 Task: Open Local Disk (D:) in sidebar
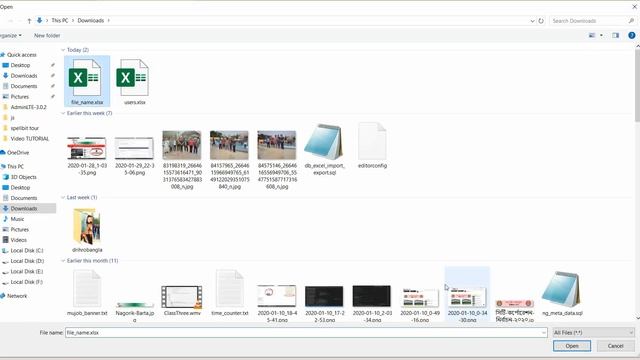[x=27, y=261]
